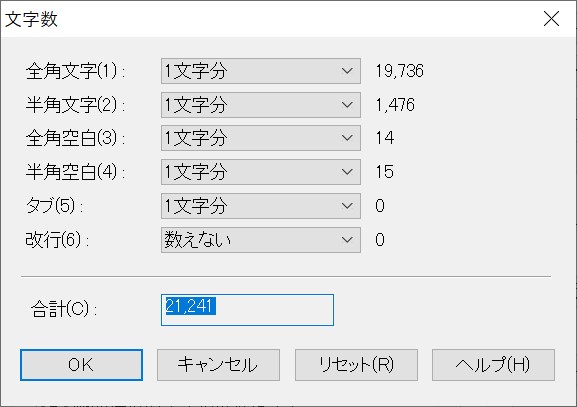The image size is (577, 407).
Task: Open the 改行 dropdown showing 数えない
Action: [x=261, y=240]
